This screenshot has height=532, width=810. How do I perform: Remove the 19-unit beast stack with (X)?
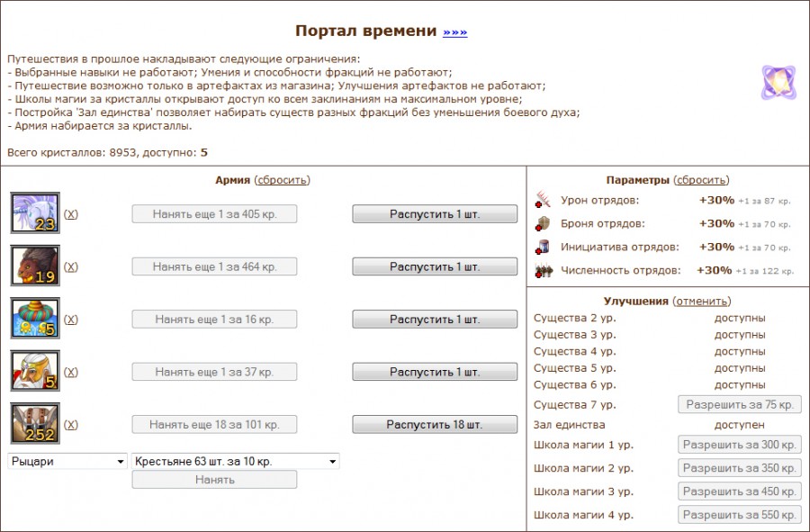pyautogui.click(x=71, y=266)
